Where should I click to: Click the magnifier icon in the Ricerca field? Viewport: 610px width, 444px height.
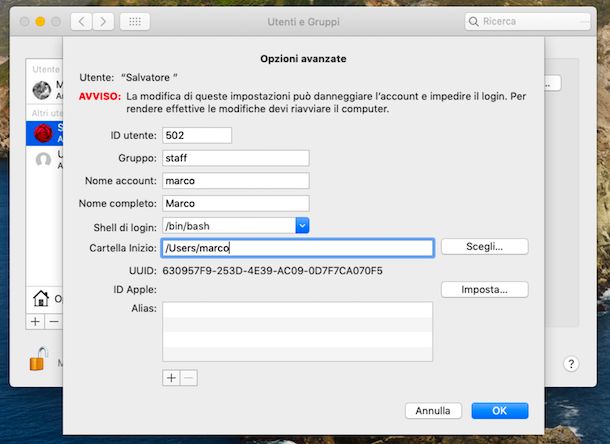point(473,22)
